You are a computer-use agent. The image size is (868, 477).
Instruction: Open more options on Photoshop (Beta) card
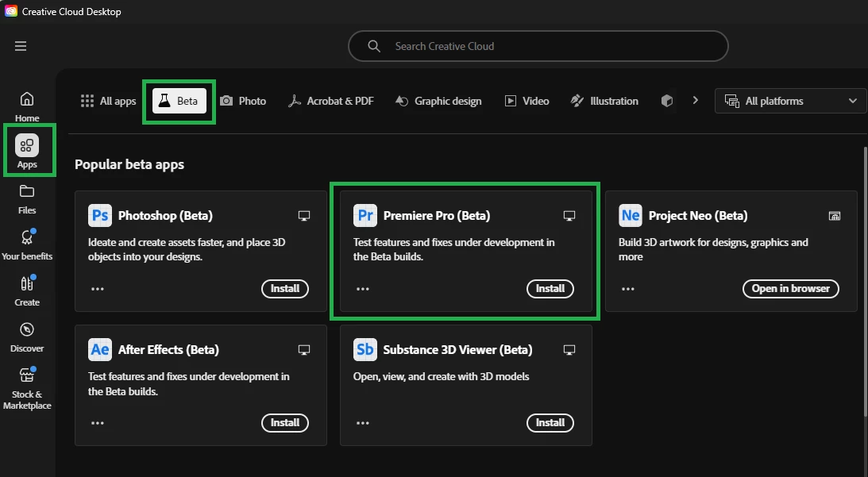[x=98, y=289]
